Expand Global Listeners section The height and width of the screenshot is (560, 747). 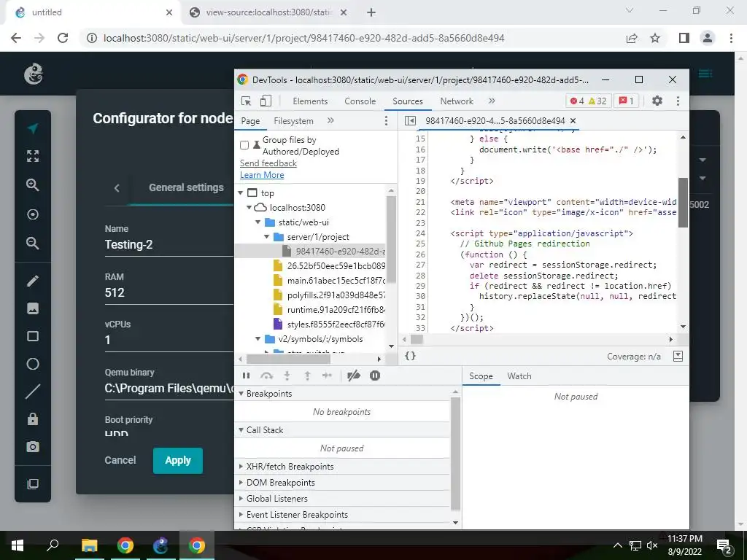241,499
